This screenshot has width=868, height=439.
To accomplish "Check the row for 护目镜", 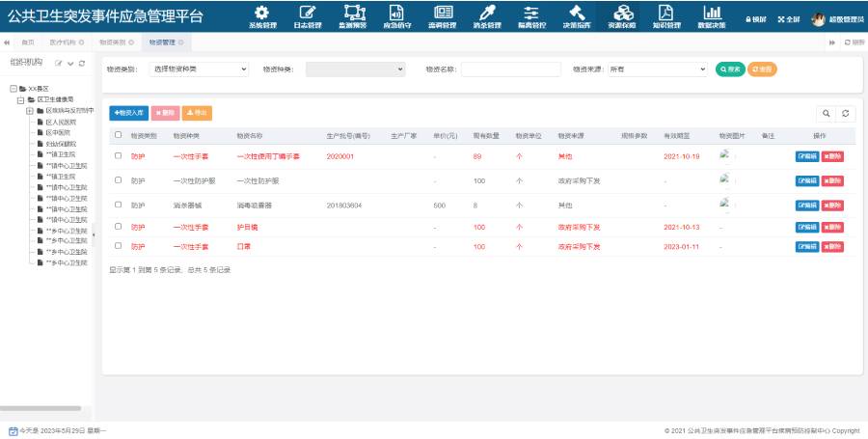I will (118, 226).
